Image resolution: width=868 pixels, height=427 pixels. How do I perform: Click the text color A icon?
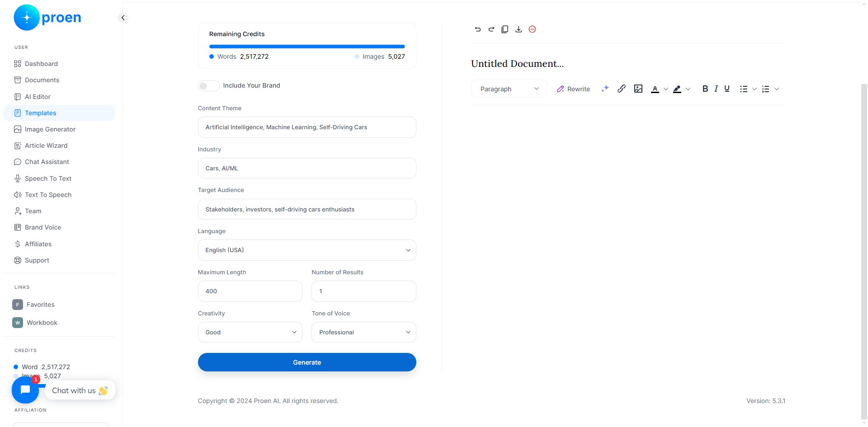coord(655,89)
